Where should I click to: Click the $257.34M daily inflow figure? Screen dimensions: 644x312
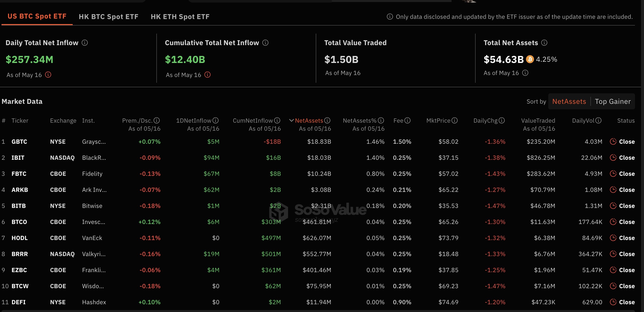point(29,59)
